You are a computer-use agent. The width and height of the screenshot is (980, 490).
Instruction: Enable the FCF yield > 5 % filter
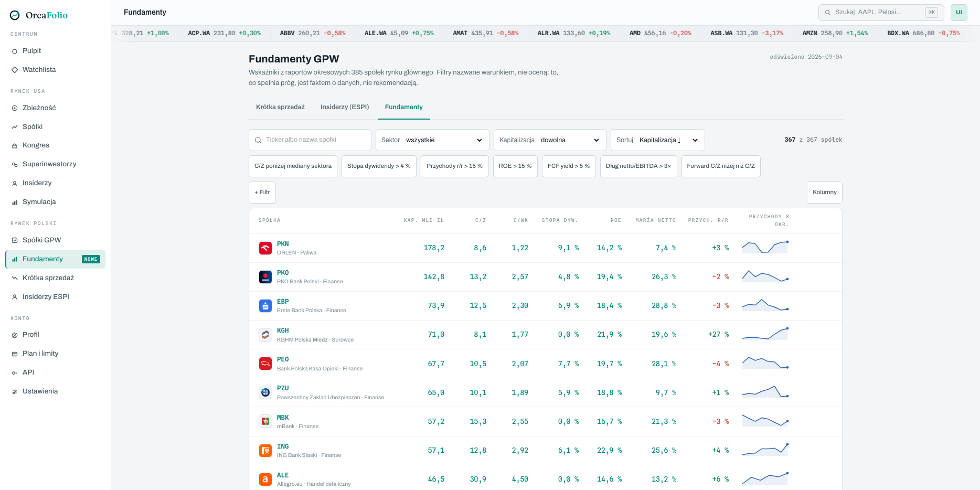tap(569, 166)
